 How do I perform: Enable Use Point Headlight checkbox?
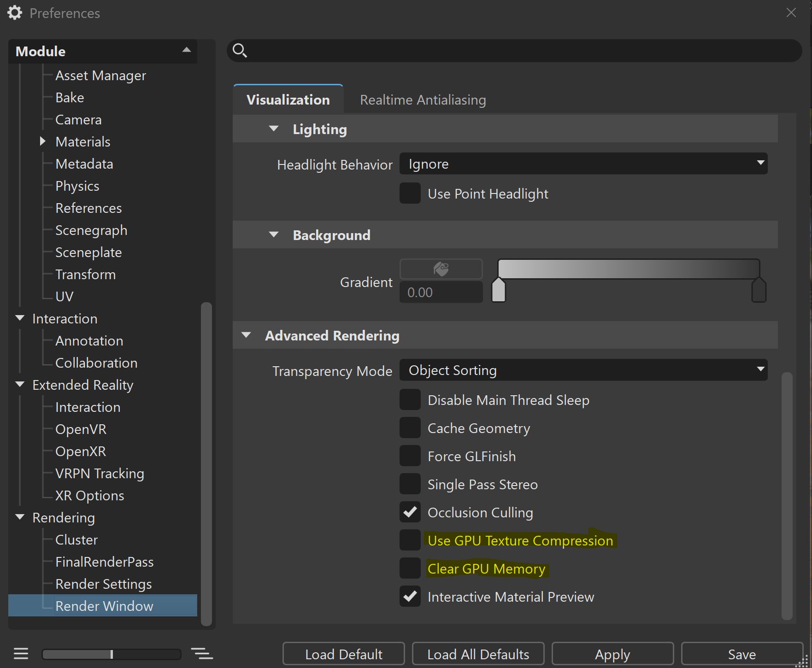(410, 193)
